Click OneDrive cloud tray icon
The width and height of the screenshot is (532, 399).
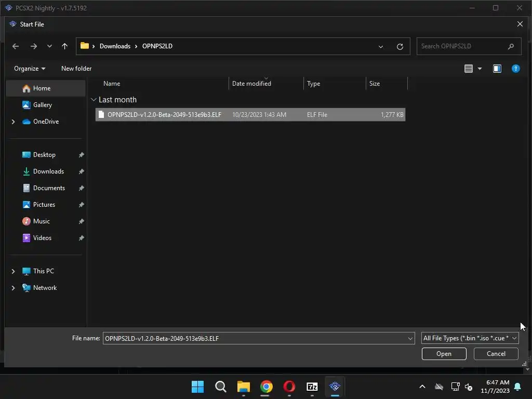click(439, 387)
